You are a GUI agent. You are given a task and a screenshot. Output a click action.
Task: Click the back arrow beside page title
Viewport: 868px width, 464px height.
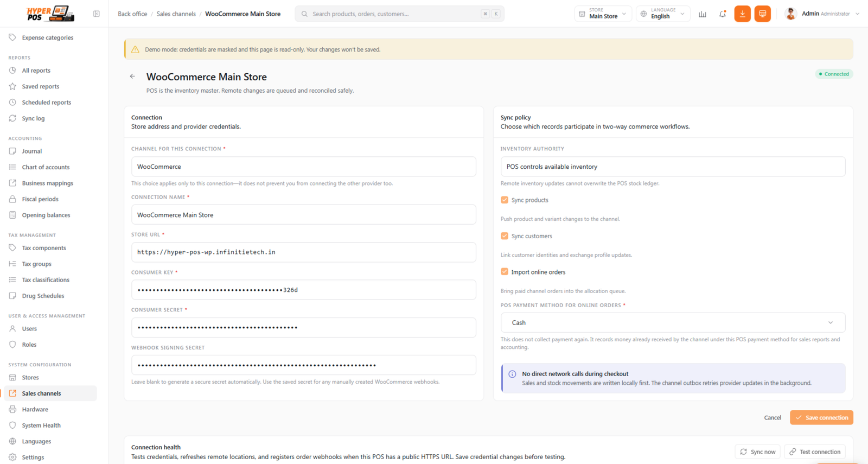pos(132,77)
